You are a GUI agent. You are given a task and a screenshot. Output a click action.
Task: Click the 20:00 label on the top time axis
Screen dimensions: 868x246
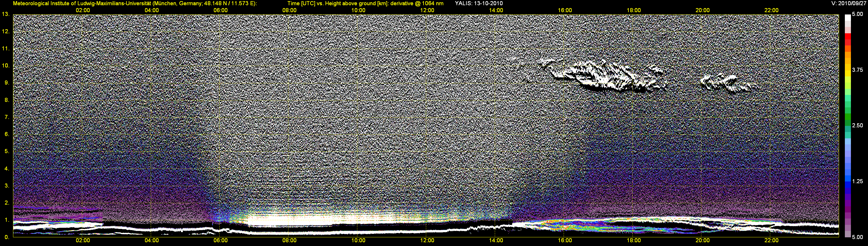[703, 10]
